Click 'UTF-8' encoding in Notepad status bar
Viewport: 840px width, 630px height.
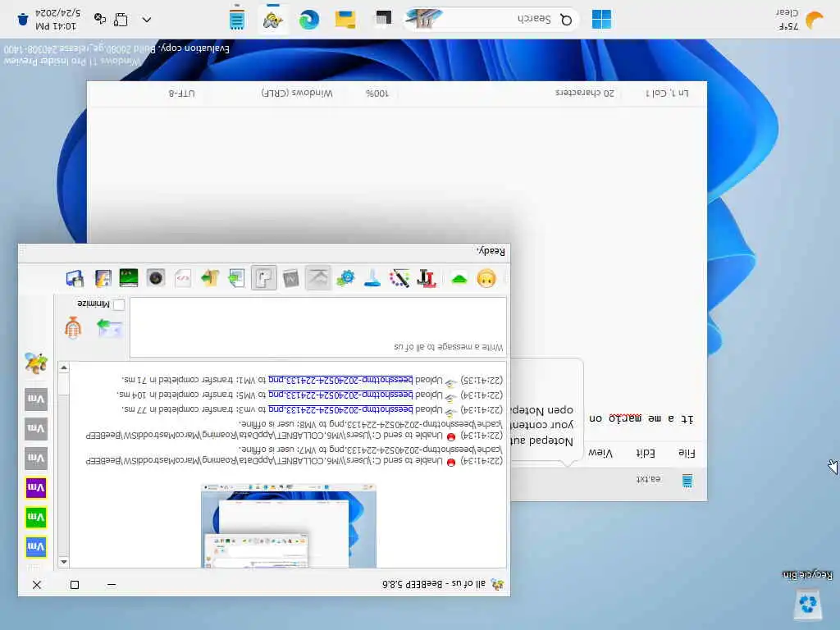tap(182, 94)
